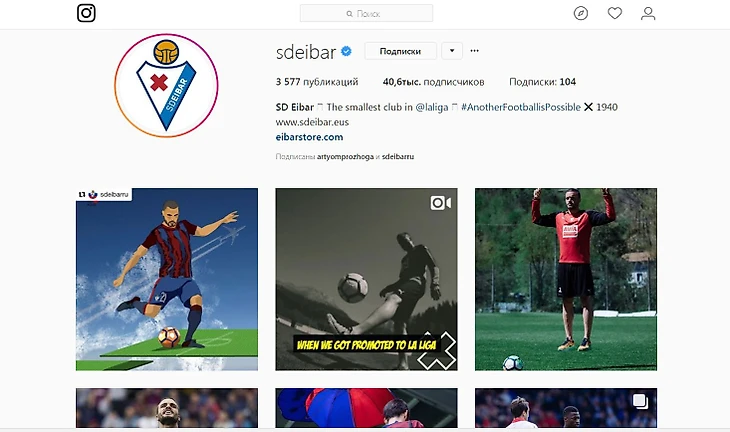Expand the suggested accounts dropdown arrow

(452, 51)
